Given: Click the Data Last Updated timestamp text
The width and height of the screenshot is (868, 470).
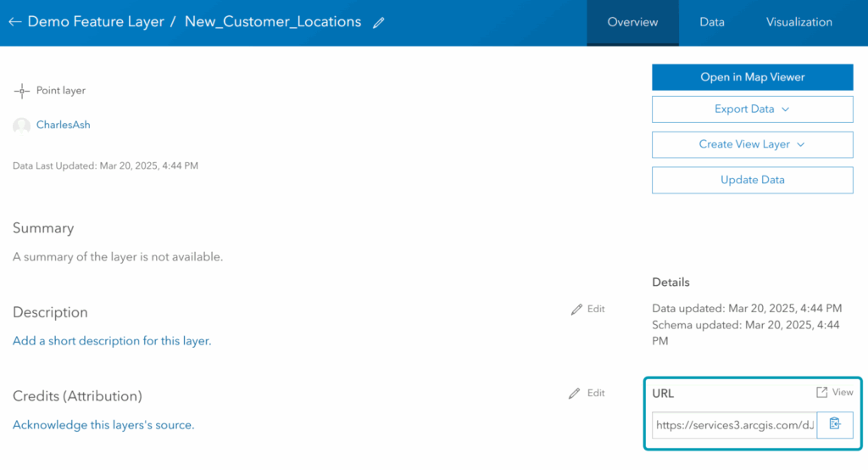Looking at the screenshot, I should [105, 165].
